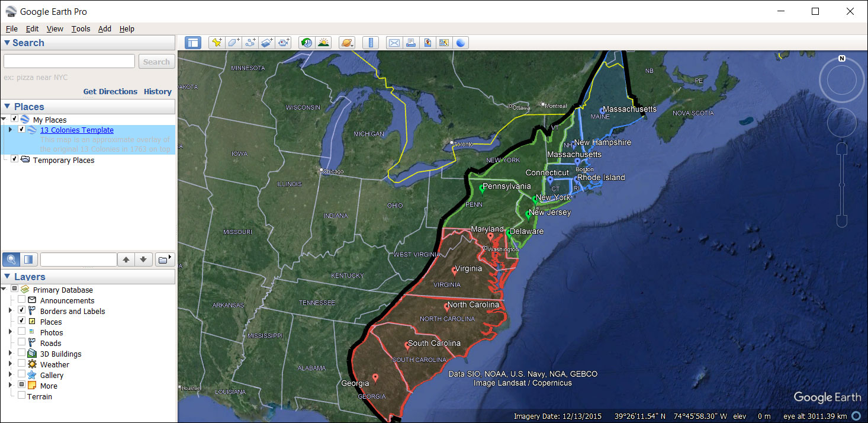868x423 pixels.
Task: Uncheck the Places layer checkbox
Action: coord(21,321)
